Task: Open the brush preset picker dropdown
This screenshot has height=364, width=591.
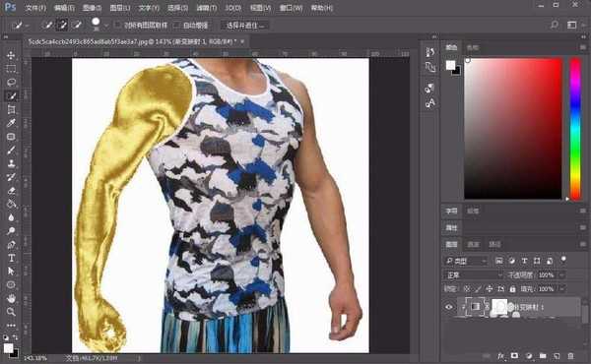Action: click(x=106, y=26)
